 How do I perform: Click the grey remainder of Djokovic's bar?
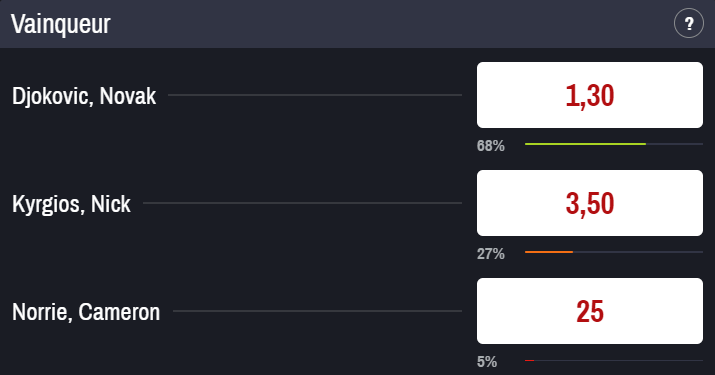[x=674, y=144]
